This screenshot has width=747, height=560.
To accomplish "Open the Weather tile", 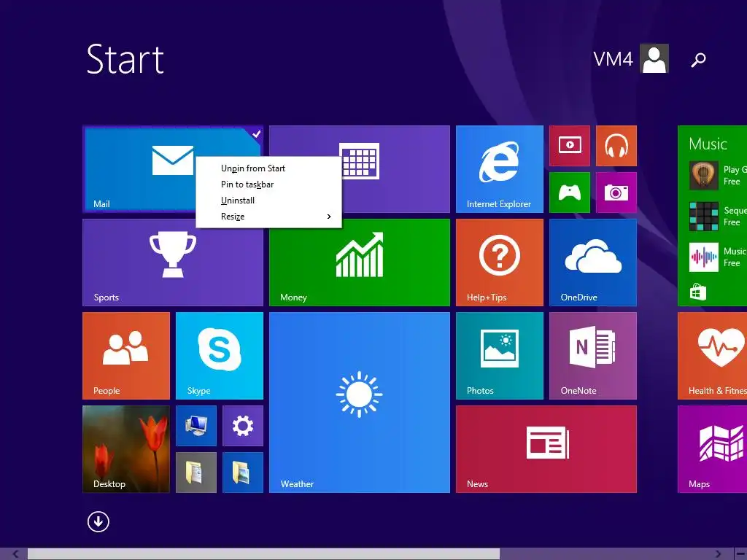I will tap(359, 402).
